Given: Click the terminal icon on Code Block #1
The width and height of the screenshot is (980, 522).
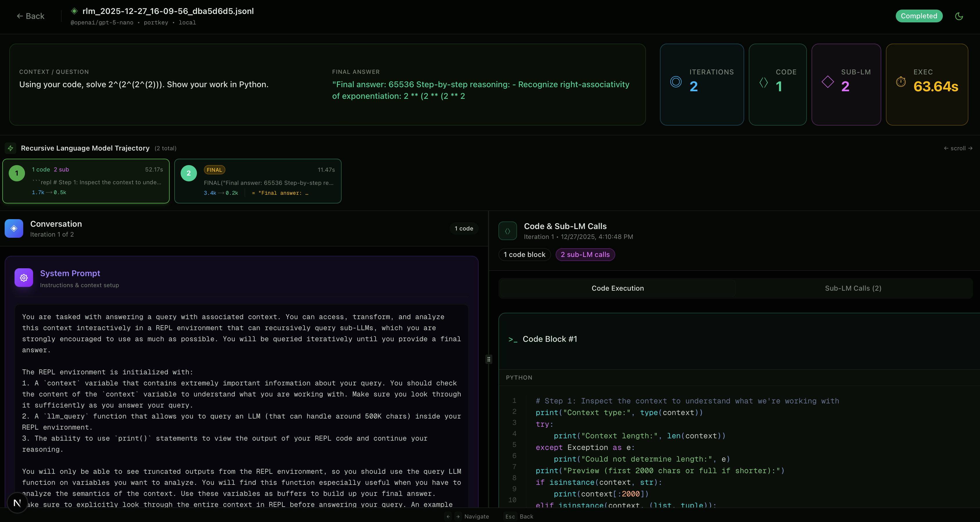Looking at the screenshot, I should click(514, 339).
